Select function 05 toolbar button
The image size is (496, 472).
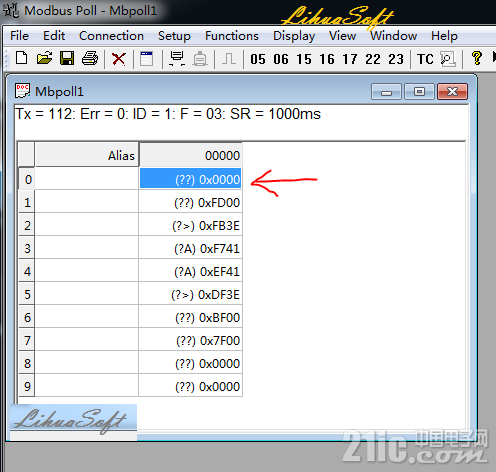click(x=258, y=59)
